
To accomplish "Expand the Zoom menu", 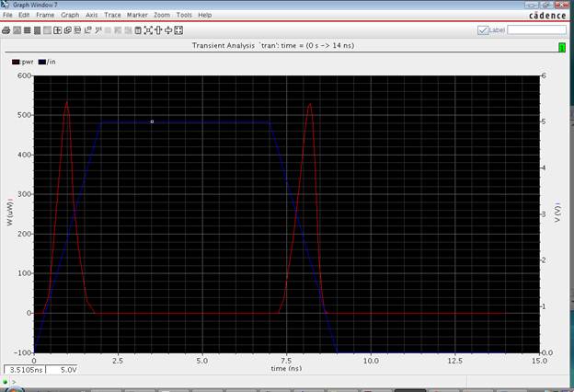I will click(162, 16).
